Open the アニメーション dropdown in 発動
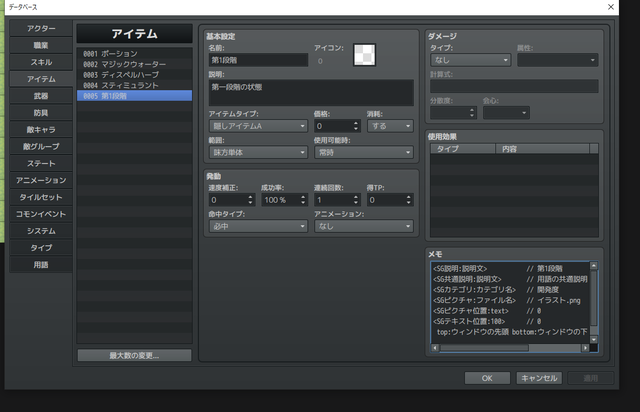 364,226
